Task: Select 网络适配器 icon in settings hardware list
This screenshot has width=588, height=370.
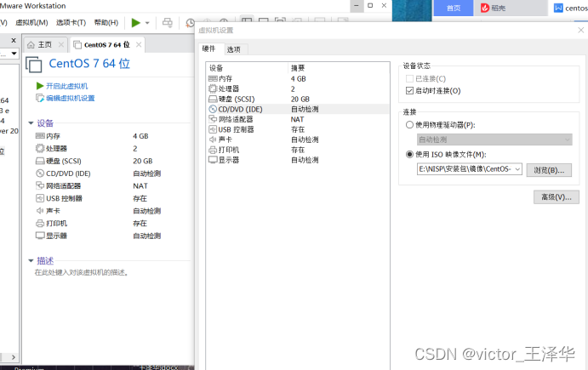Action: 213,119
